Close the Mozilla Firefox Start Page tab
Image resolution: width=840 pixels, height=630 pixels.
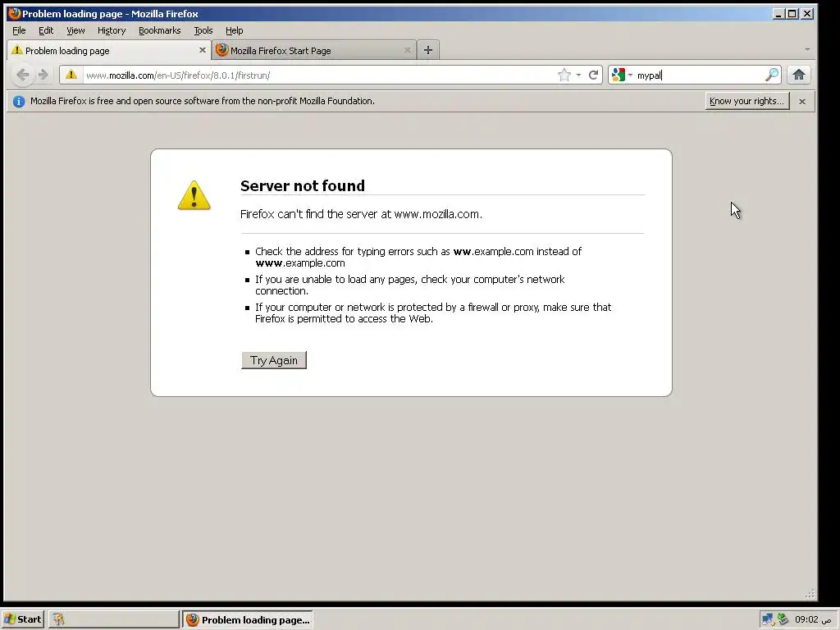[x=408, y=50]
